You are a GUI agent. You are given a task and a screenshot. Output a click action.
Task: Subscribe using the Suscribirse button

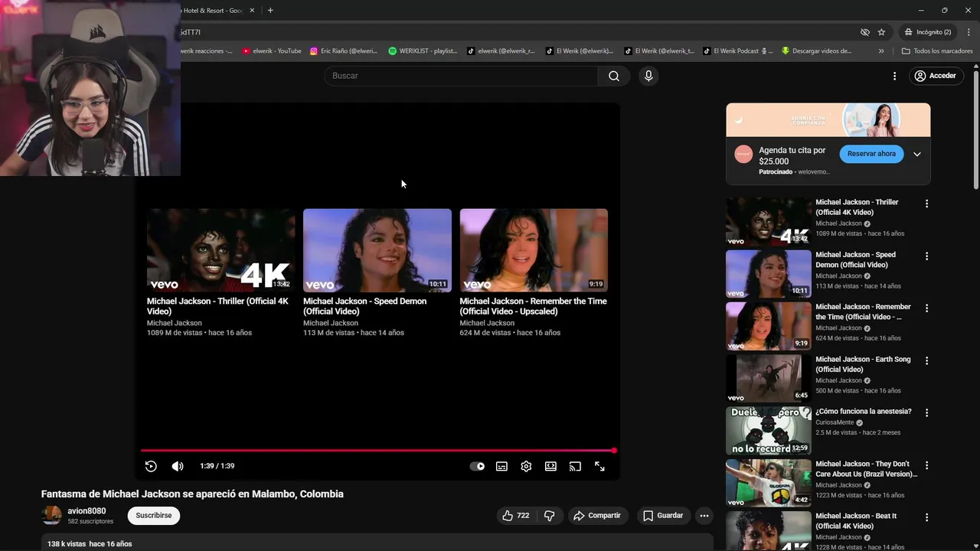pyautogui.click(x=154, y=516)
